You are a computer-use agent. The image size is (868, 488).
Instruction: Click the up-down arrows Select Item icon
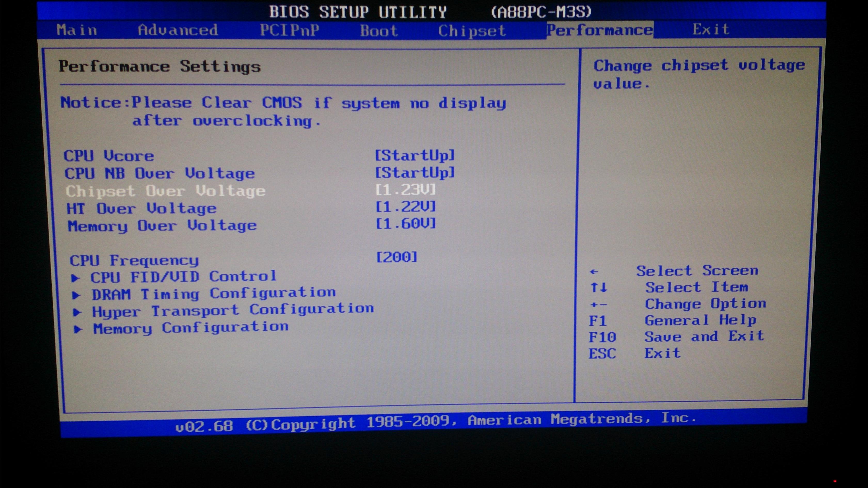click(599, 287)
